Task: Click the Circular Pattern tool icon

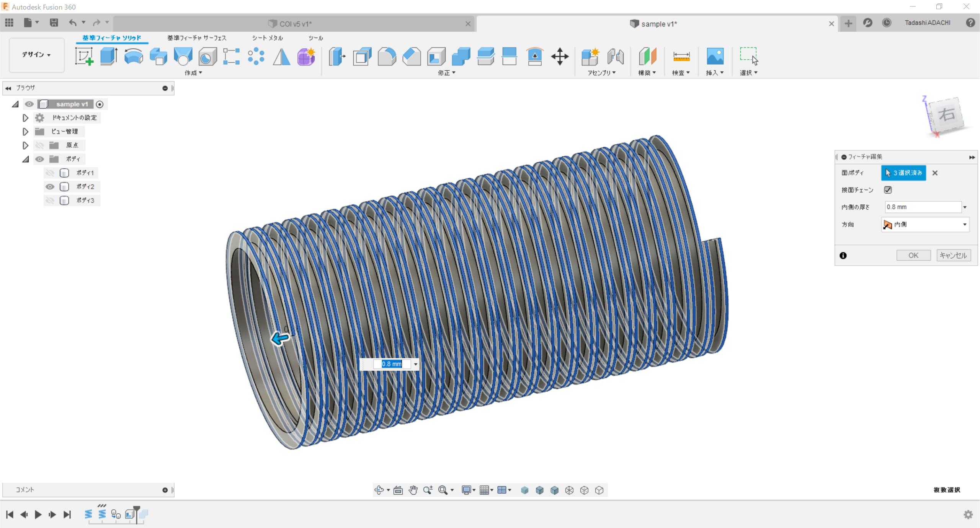Action: [256, 57]
